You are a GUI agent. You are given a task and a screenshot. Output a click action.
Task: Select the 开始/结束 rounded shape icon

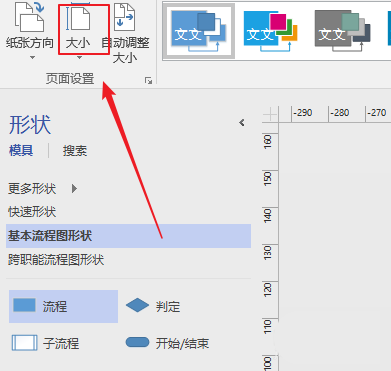(x=137, y=342)
